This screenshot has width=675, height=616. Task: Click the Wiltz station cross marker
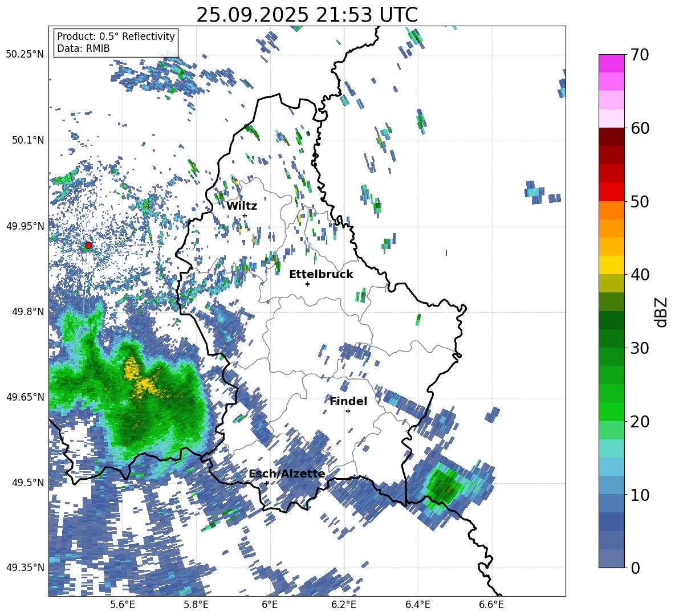(245, 215)
